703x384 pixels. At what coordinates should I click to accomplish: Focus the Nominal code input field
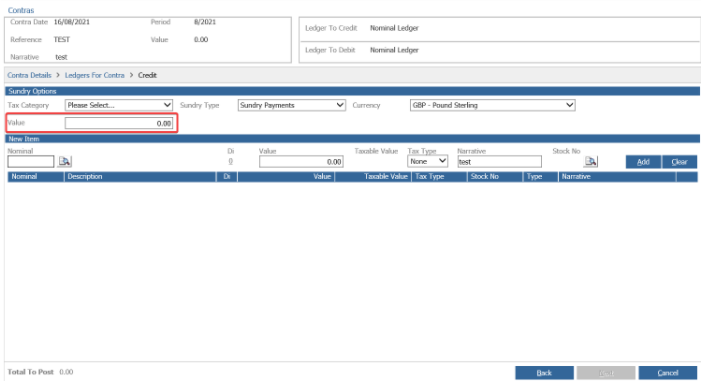(30, 161)
